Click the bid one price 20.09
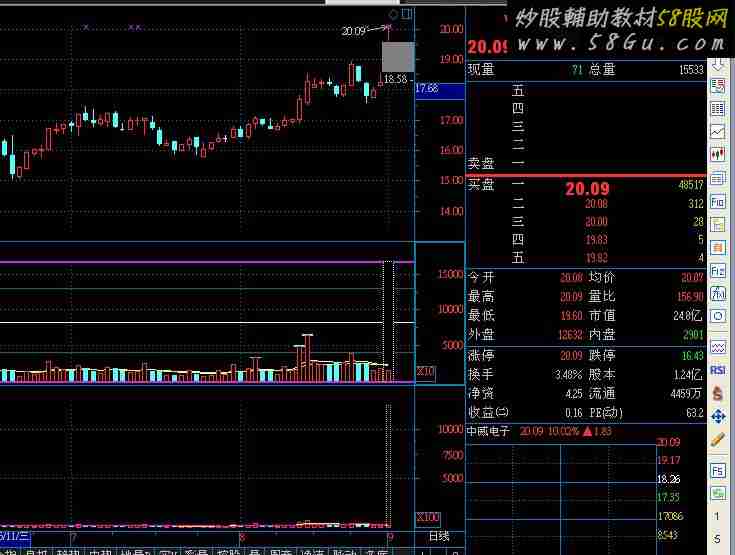 (587, 188)
